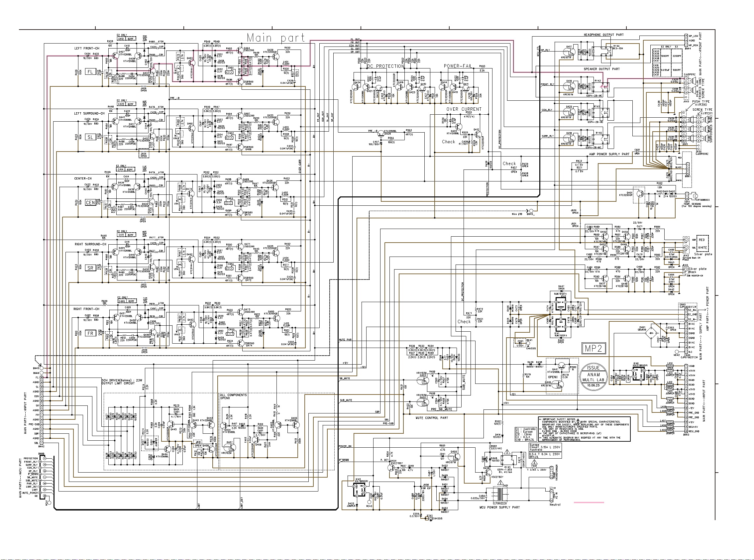Select the SR channel label box
The height and width of the screenshot is (560, 754).
[x=90, y=268]
